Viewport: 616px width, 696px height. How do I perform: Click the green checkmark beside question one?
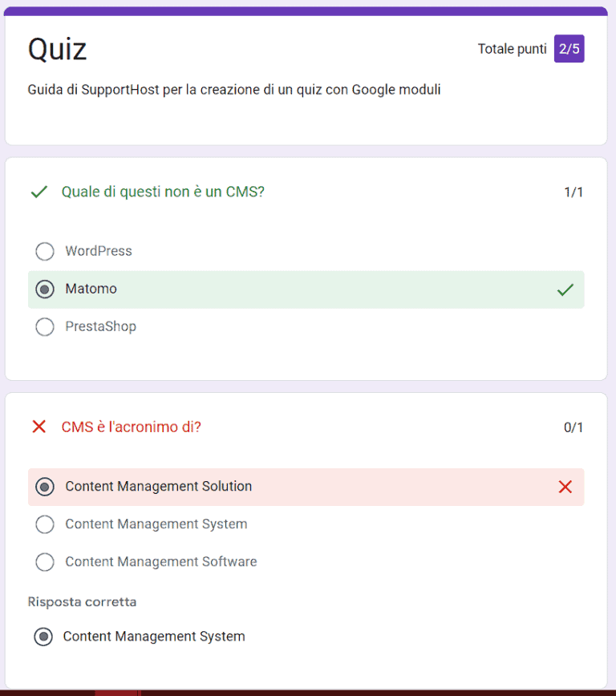click(x=38, y=192)
